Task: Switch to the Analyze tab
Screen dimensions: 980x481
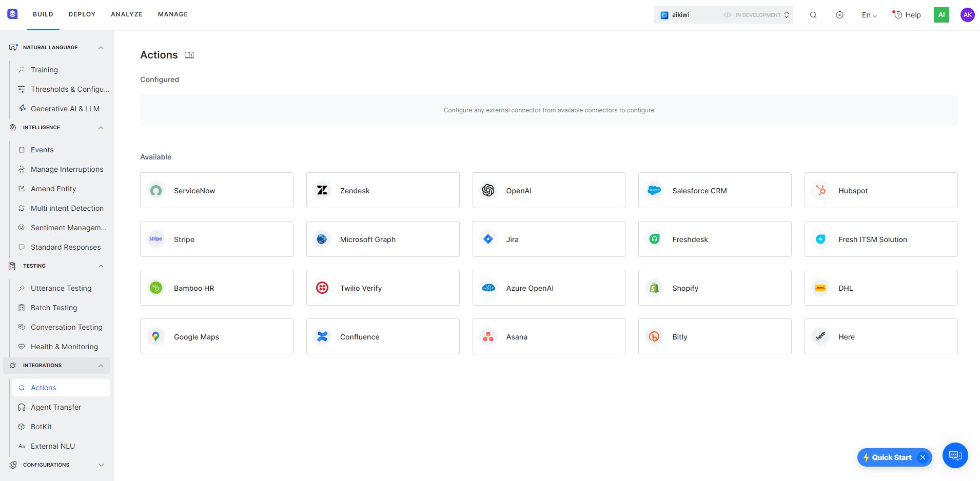Action: pos(127,14)
